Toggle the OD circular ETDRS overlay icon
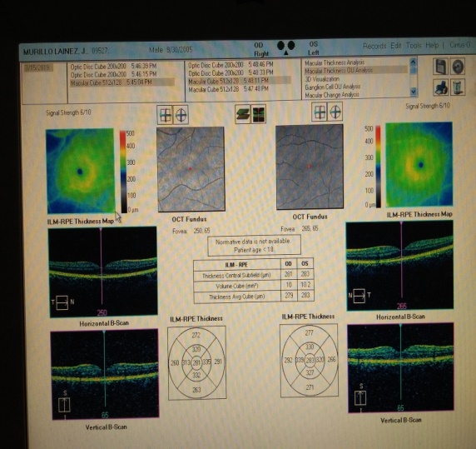Screen dimensions: 476x449 tap(181, 115)
